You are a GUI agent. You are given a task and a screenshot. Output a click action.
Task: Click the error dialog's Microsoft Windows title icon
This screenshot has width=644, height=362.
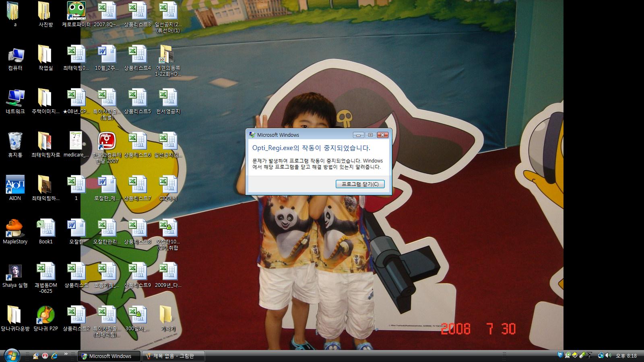pyautogui.click(x=252, y=135)
